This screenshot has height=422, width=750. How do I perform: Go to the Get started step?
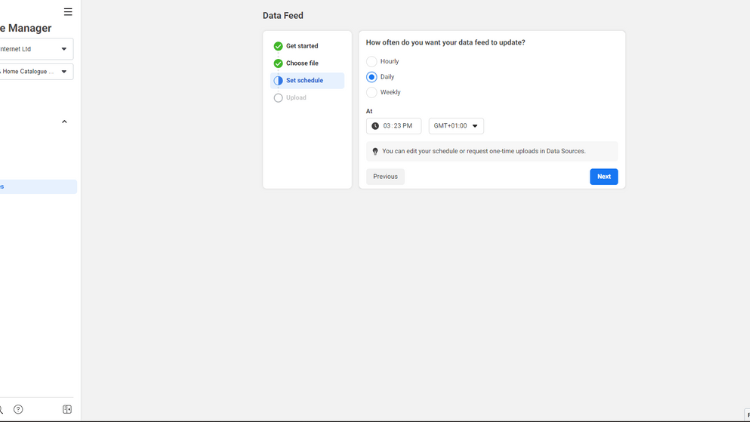point(302,46)
